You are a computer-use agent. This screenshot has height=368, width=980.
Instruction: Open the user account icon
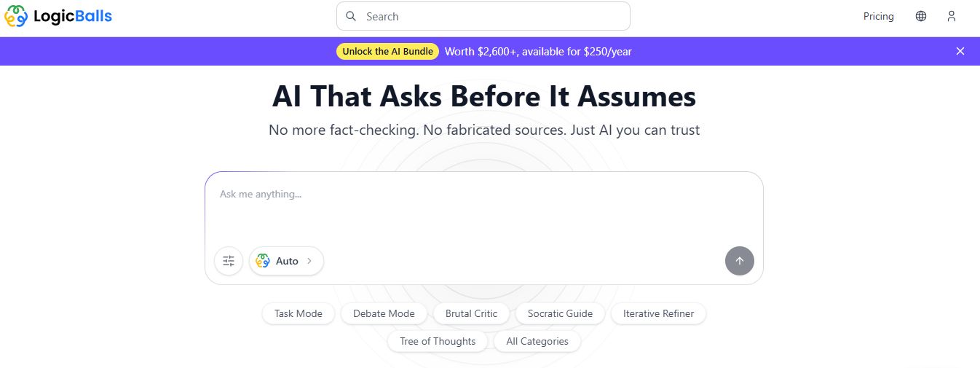tap(952, 16)
